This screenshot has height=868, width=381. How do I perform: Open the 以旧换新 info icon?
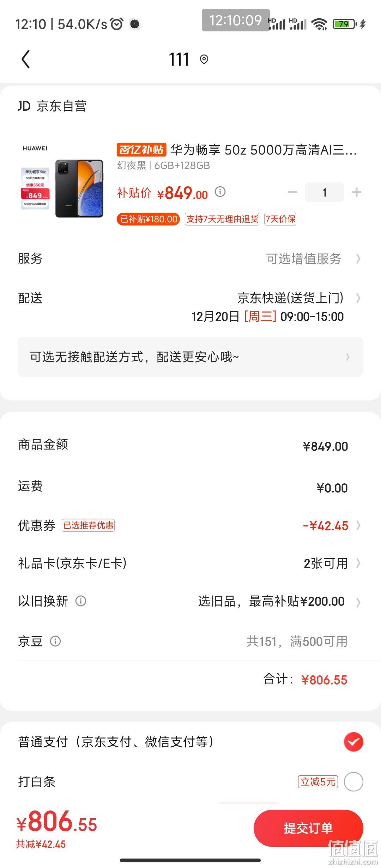[x=81, y=601]
